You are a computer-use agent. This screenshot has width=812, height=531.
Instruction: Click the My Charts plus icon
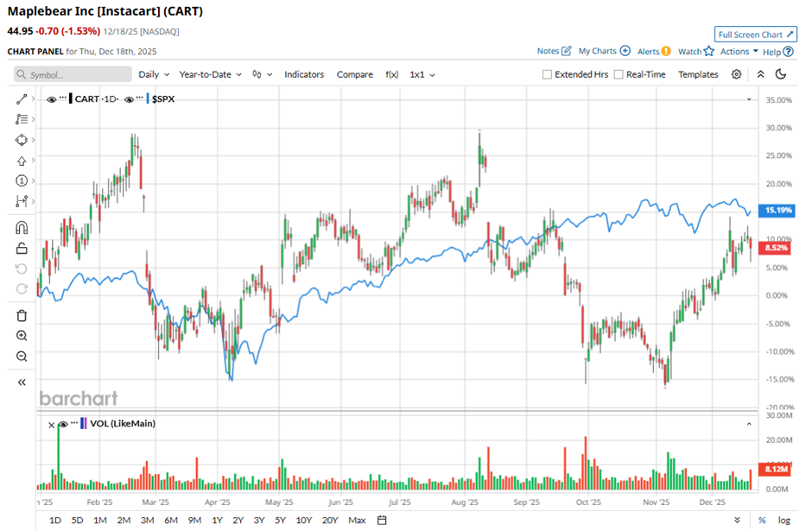click(x=625, y=51)
